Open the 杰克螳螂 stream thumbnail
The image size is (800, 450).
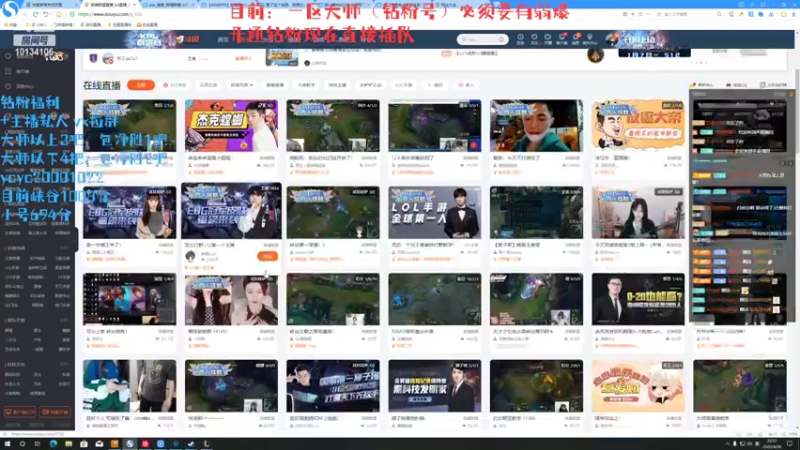tap(231, 126)
